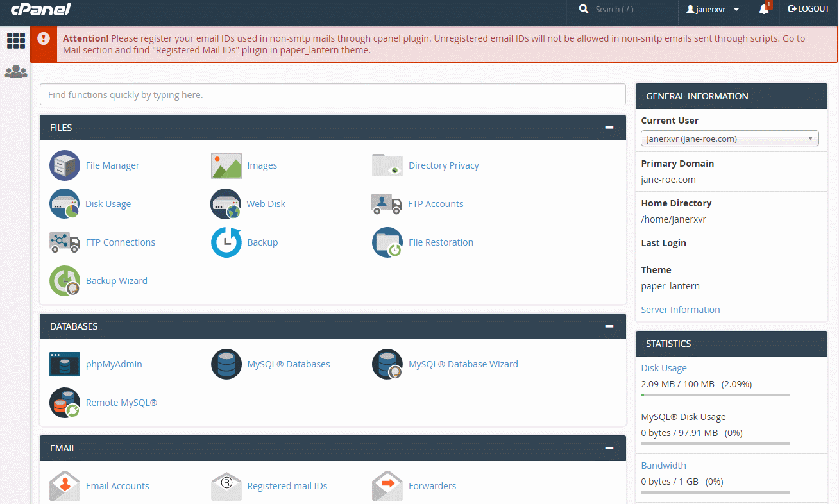Open the Web Disk icon
This screenshot has width=839, height=504.
[x=226, y=204]
